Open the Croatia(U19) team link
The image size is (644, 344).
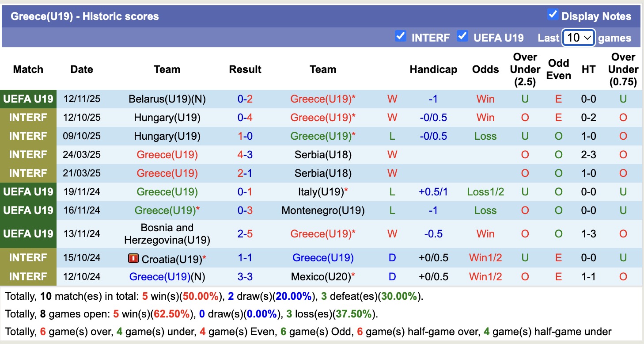[172, 258]
